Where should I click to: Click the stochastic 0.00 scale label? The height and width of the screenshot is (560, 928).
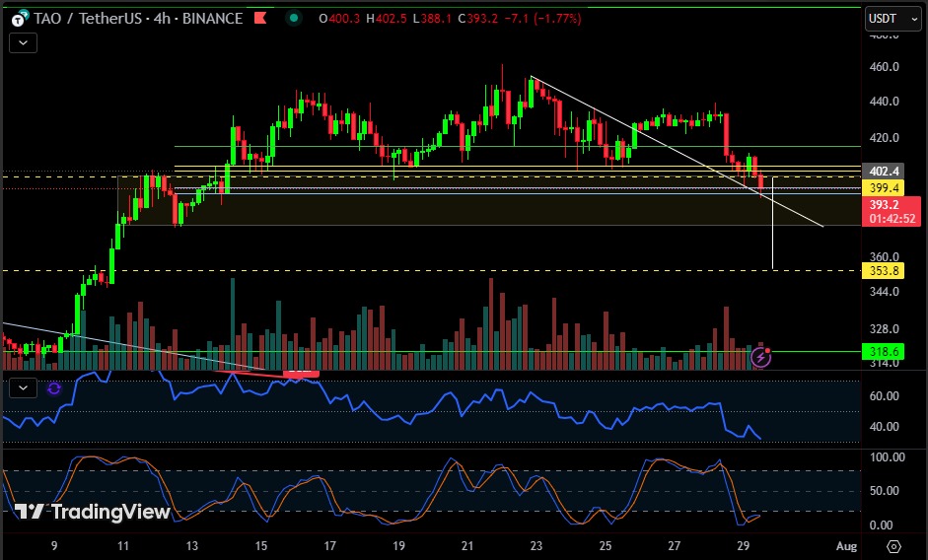(882, 525)
